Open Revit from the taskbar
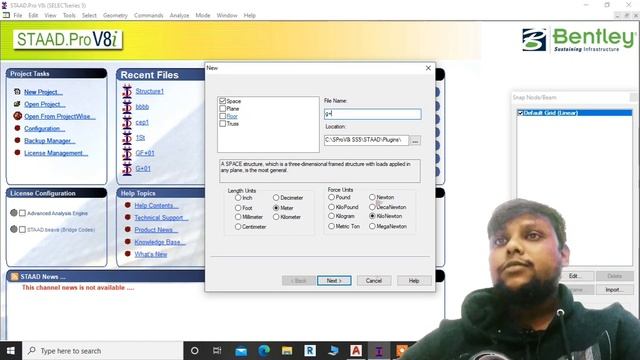Image resolution: width=640 pixels, height=360 pixels. [310, 351]
